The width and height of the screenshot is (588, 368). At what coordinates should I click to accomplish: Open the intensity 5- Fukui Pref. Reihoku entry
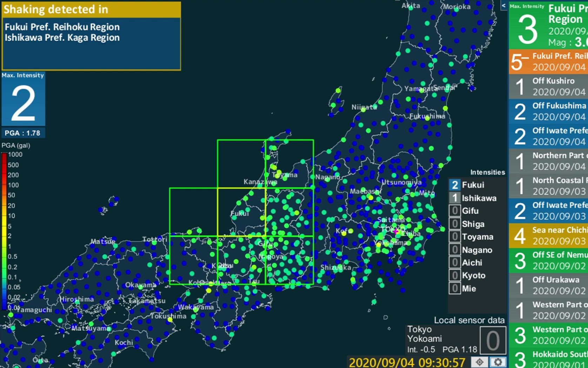pyautogui.click(x=548, y=61)
